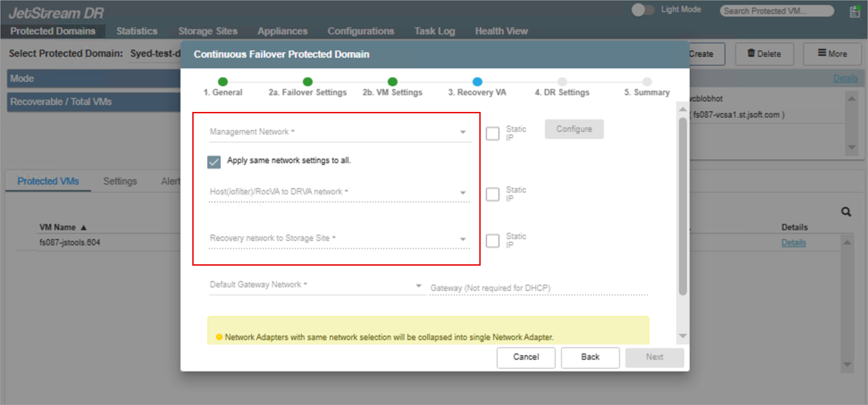Toggle the Light Mode switch
The image size is (868, 405).
click(642, 10)
